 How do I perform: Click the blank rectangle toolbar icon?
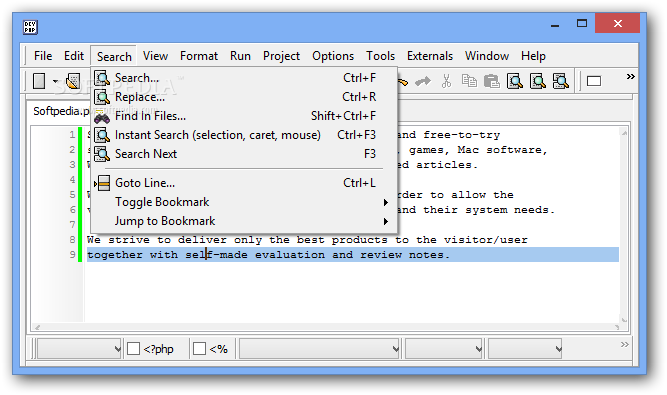point(594,81)
